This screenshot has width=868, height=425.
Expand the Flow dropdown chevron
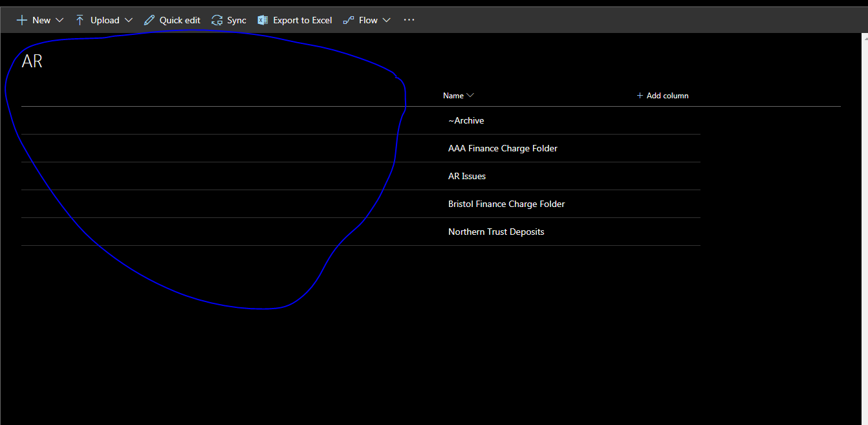point(387,20)
